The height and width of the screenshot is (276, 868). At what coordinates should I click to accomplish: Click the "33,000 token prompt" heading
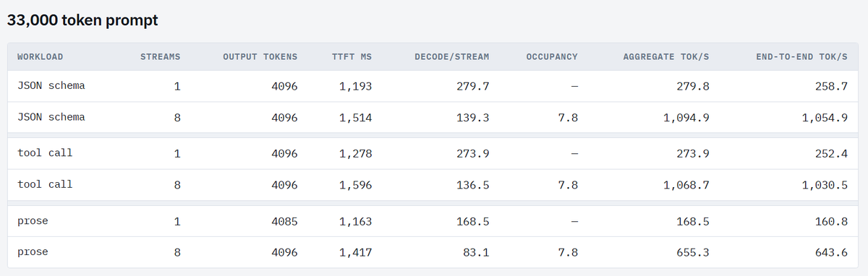(82, 20)
